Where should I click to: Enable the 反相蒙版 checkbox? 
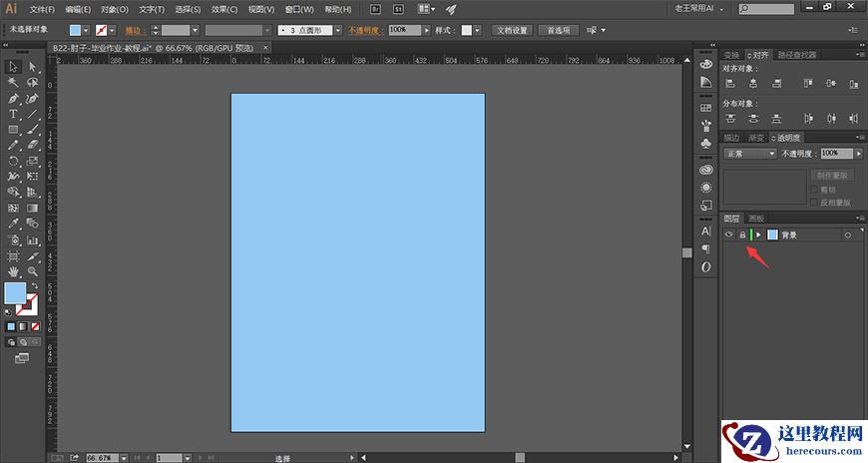(815, 202)
